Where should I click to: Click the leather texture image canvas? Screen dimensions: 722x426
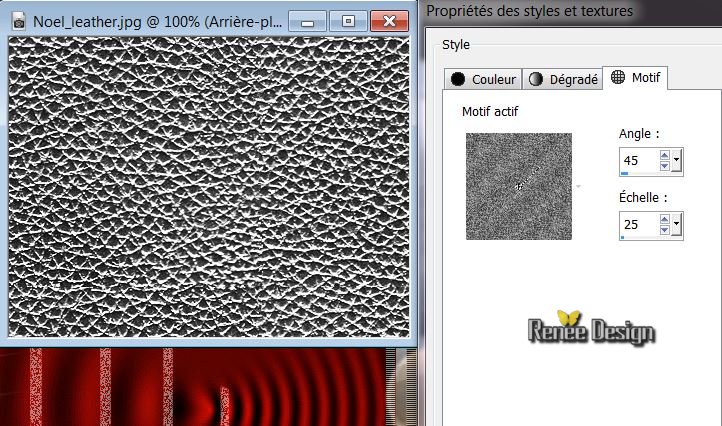click(x=209, y=187)
